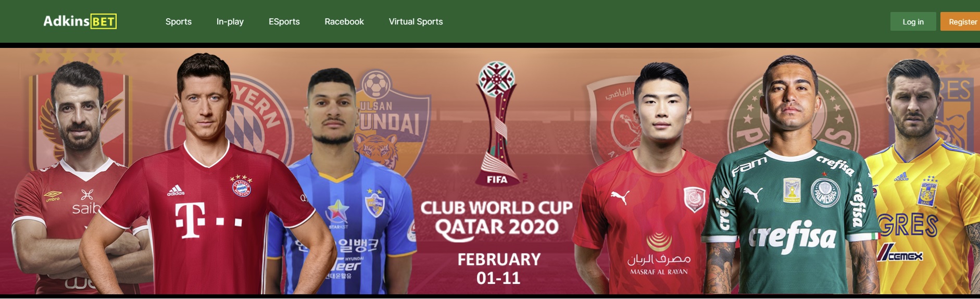Open Virtual Sports from the top navigation
Image resolution: width=980 pixels, height=299 pixels.
[416, 21]
